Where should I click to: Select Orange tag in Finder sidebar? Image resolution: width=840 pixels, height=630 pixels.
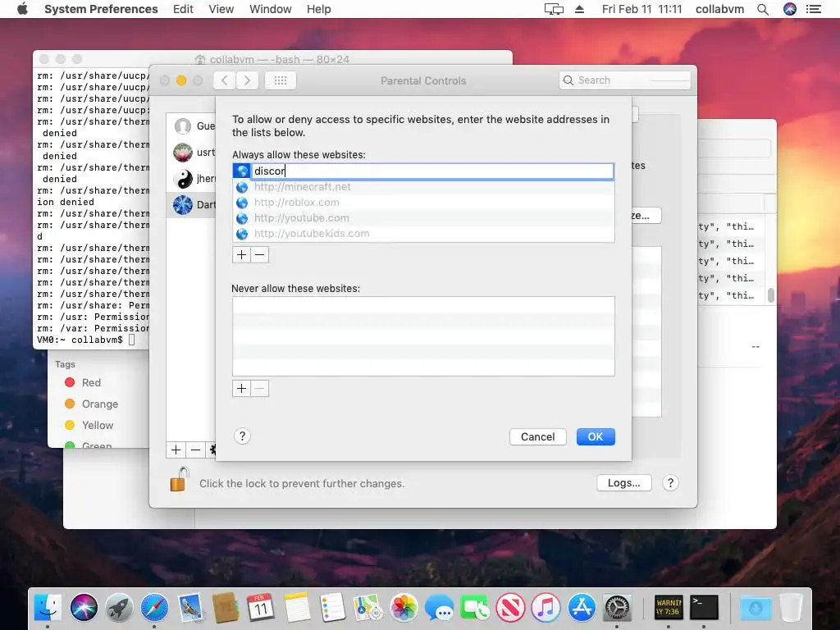(x=92, y=404)
